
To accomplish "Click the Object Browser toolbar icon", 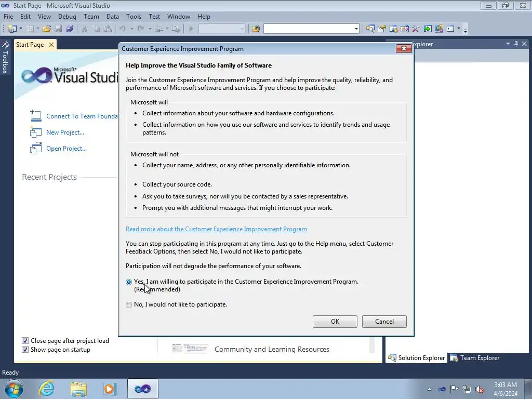I will pyautogui.click(x=404, y=29).
